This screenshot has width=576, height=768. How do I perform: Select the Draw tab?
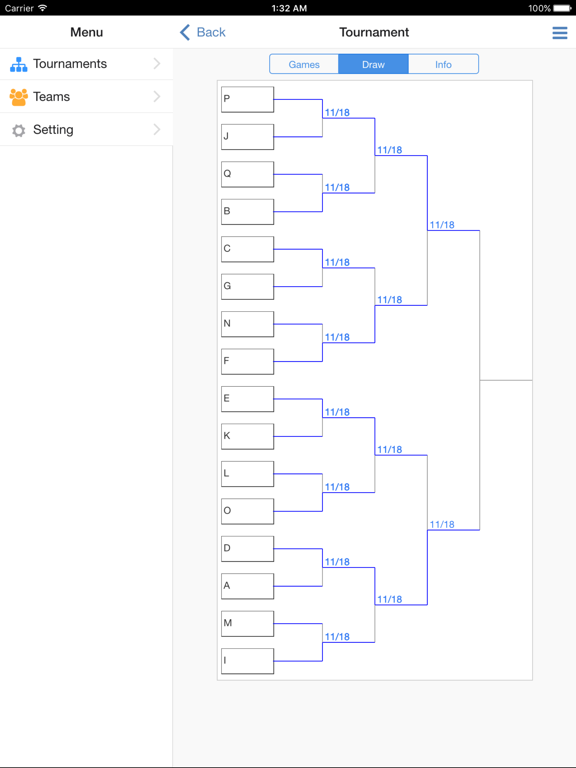(373, 64)
